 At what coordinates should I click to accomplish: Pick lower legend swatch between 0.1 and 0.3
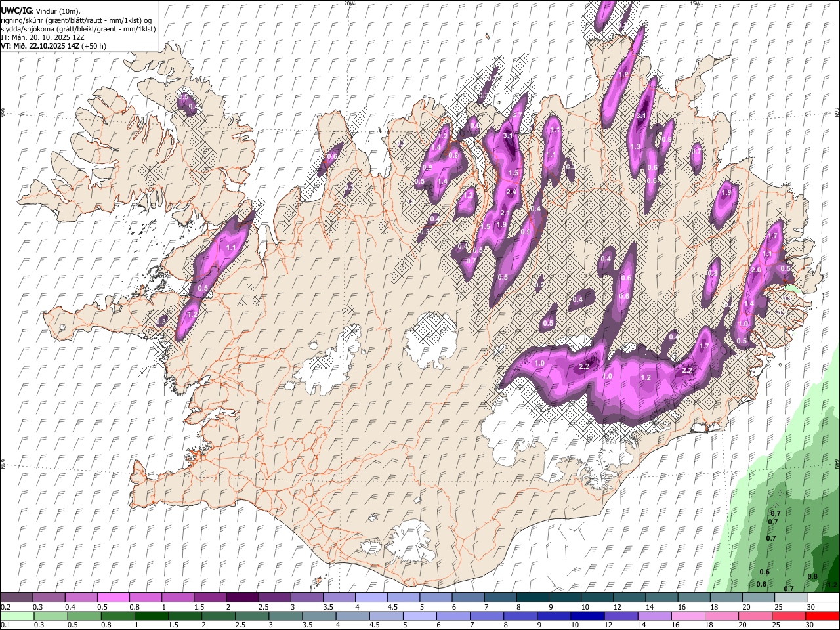pos(17,616)
